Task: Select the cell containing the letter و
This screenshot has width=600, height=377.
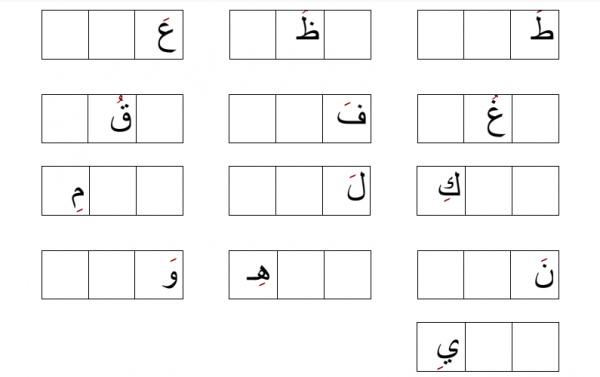Action: tap(159, 274)
